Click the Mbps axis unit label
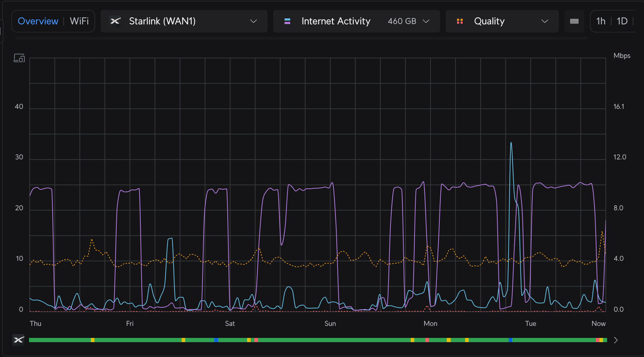 (622, 55)
